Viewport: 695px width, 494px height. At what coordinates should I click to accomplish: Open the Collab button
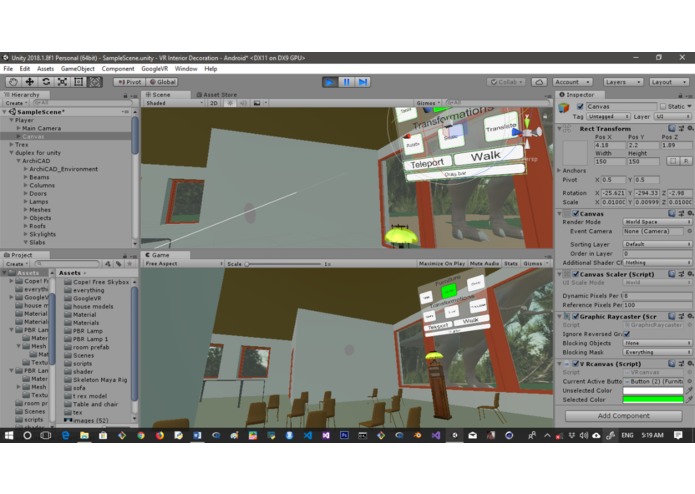(506, 82)
